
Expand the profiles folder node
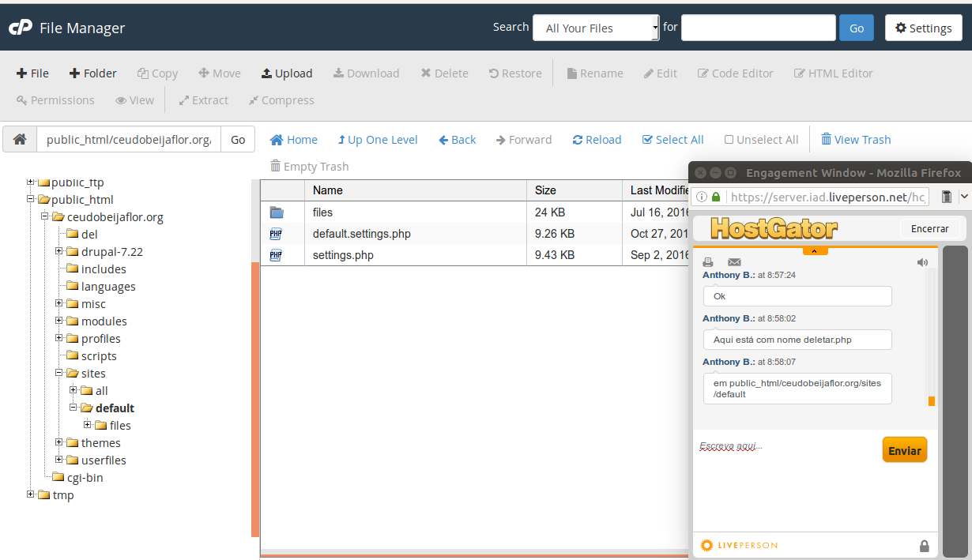pyautogui.click(x=59, y=338)
